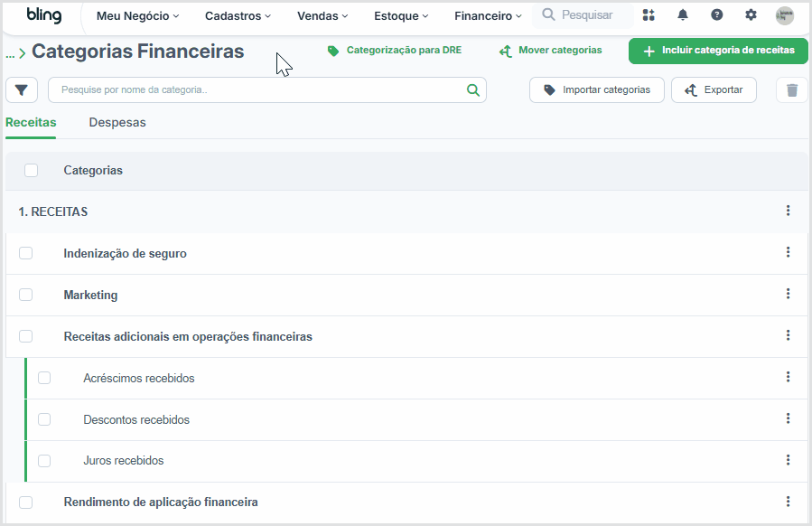Image resolution: width=812 pixels, height=526 pixels.
Task: Open the apps grid icon in top bar
Action: 649,15
